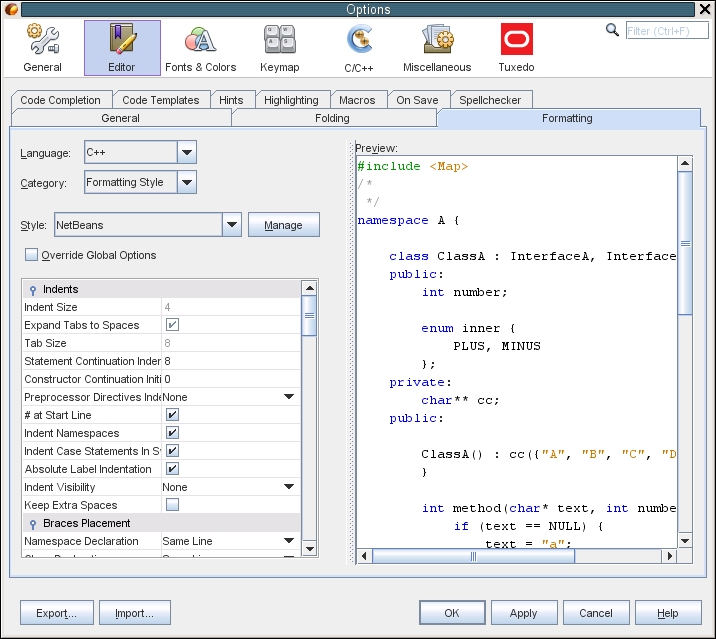Open Fonts & Colors options
716x639 pixels.
[200, 48]
